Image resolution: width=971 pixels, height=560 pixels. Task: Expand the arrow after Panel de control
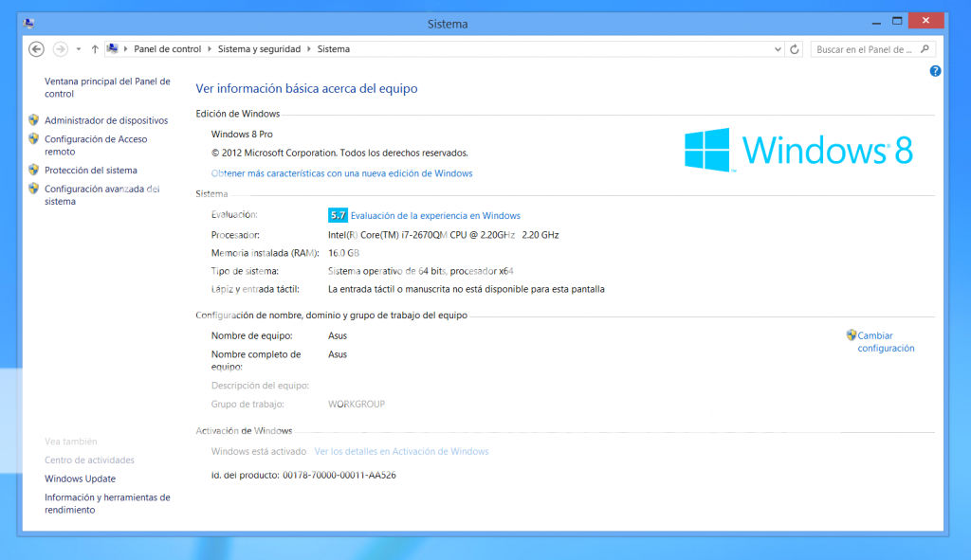click(210, 49)
